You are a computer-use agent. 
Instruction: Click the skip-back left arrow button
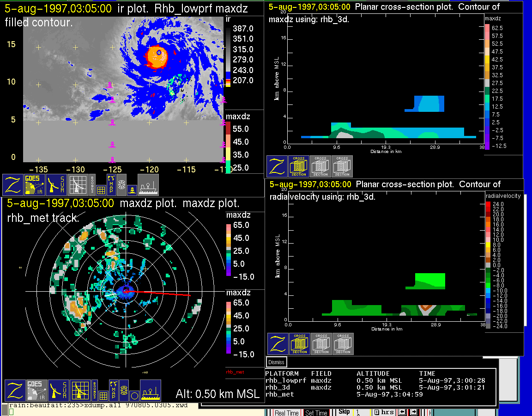(402, 412)
